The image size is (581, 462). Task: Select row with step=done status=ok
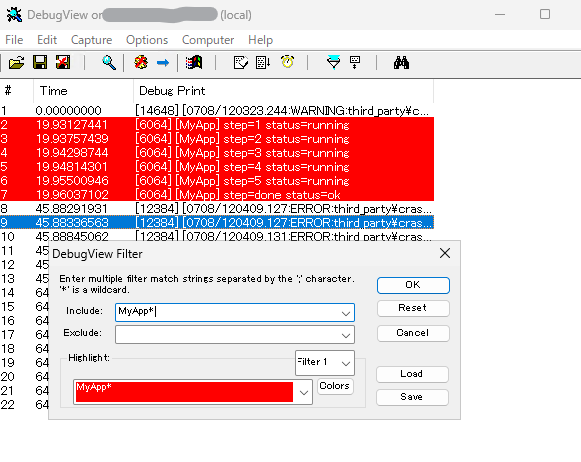(x=217, y=195)
